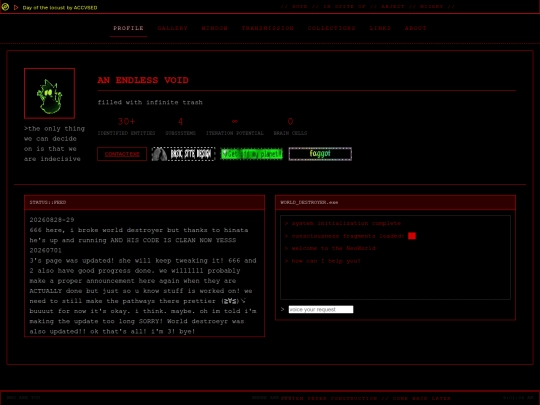Image resolution: width=540 pixels, height=405 pixels.
Task: Open the Day of the locust by ACCVSED title
Action: pyautogui.click(x=60, y=8)
